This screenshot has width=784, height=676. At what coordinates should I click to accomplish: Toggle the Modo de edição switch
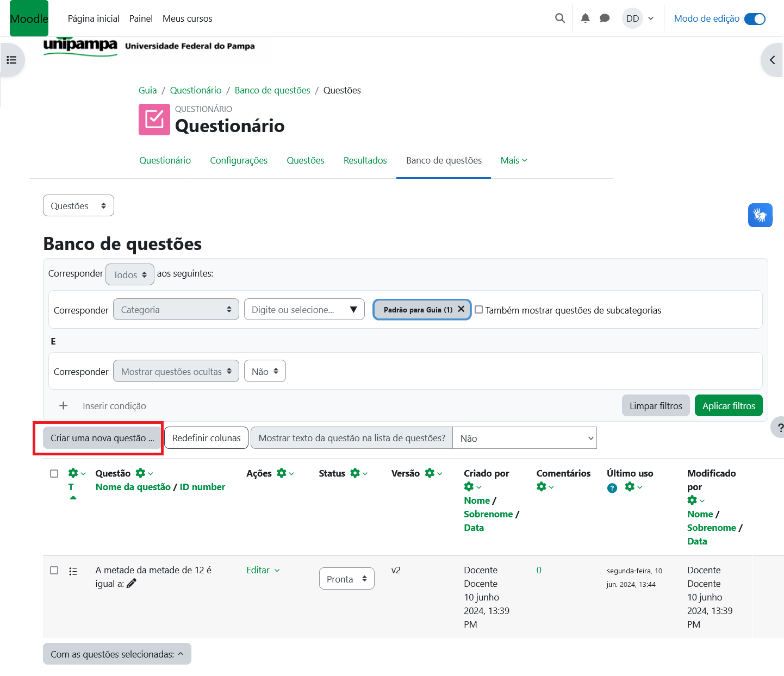755,19
